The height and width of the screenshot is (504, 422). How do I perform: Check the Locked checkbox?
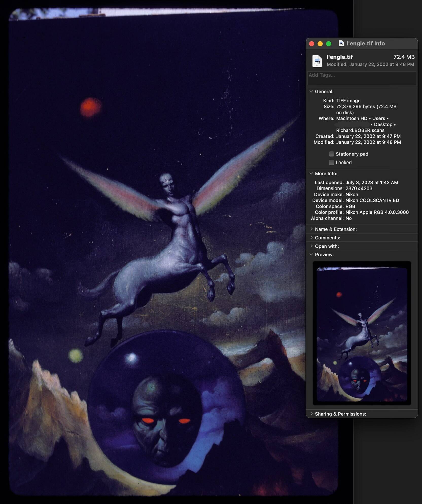pyautogui.click(x=331, y=162)
